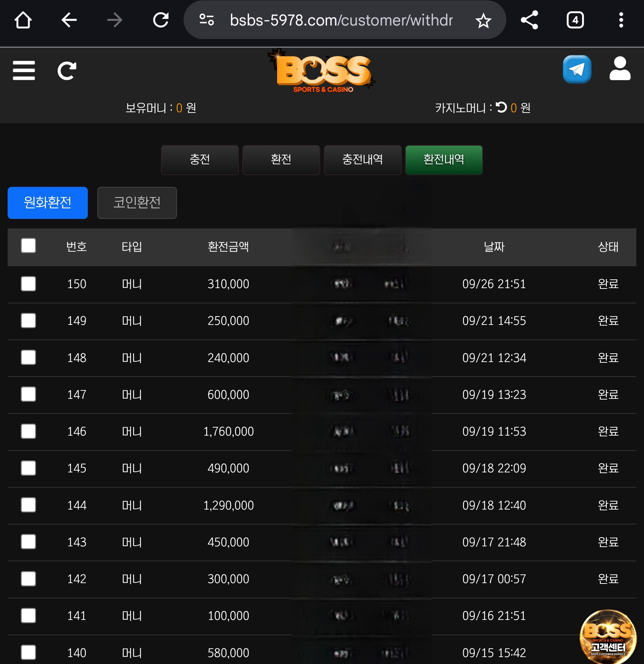Tap the browser home icon
Image resolution: width=644 pixels, height=664 pixels.
pyautogui.click(x=23, y=20)
